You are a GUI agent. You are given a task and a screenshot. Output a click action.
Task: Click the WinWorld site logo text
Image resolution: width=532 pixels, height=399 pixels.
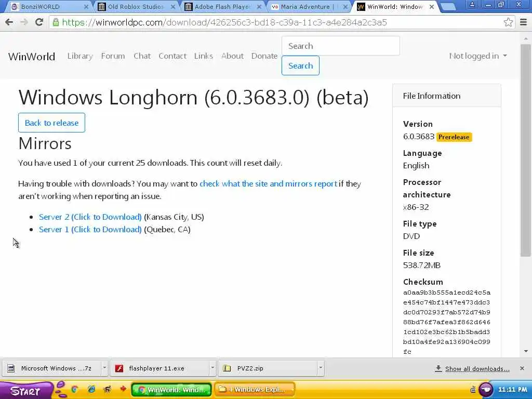pyautogui.click(x=32, y=56)
